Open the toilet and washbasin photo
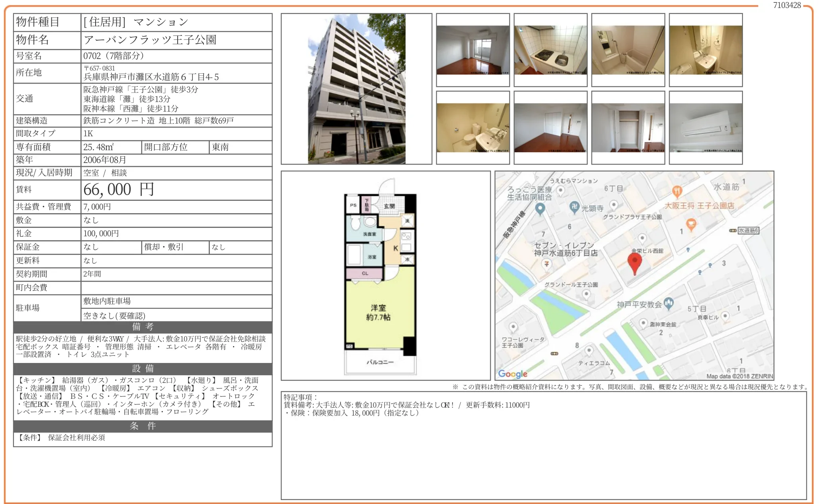The height and width of the screenshot is (504, 819). tap(473, 128)
